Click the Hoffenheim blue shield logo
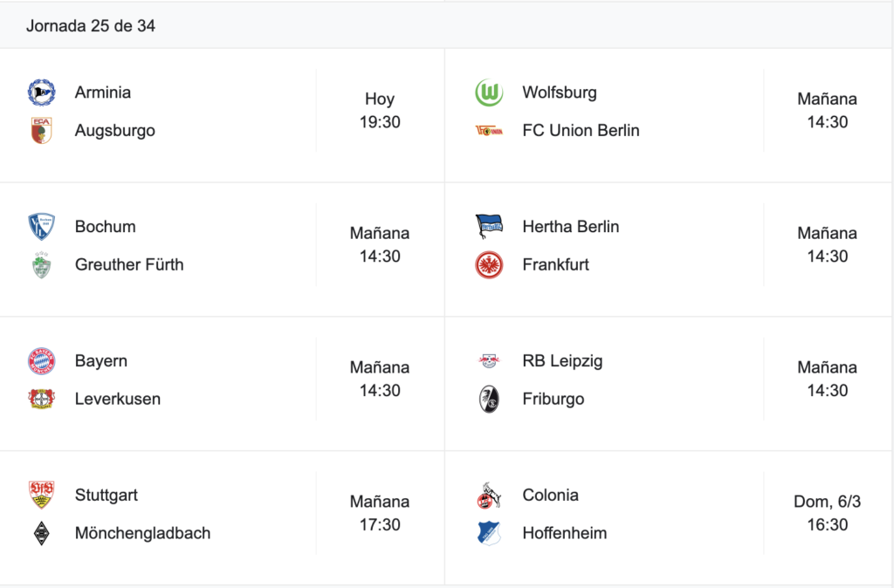The image size is (894, 588). point(489,533)
